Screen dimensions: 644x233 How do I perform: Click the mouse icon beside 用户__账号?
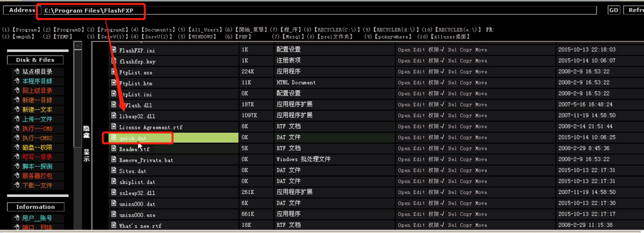click(x=17, y=218)
